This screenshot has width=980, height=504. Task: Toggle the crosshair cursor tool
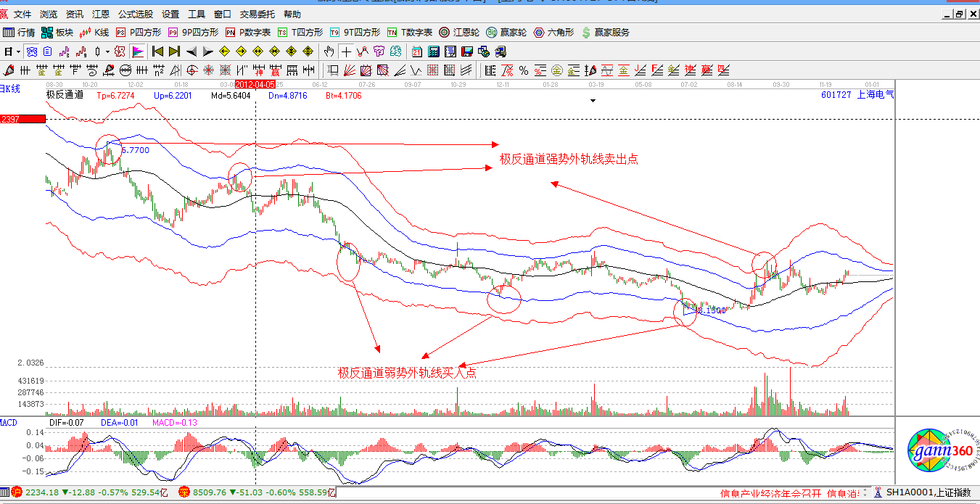coord(346,51)
